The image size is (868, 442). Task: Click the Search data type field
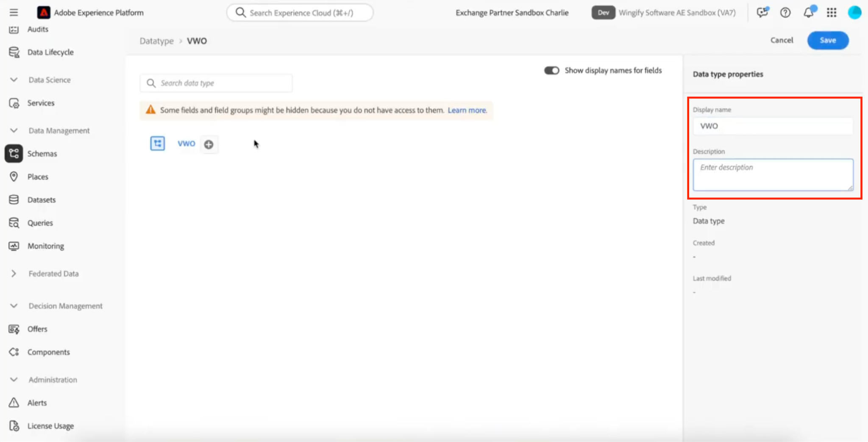216,83
